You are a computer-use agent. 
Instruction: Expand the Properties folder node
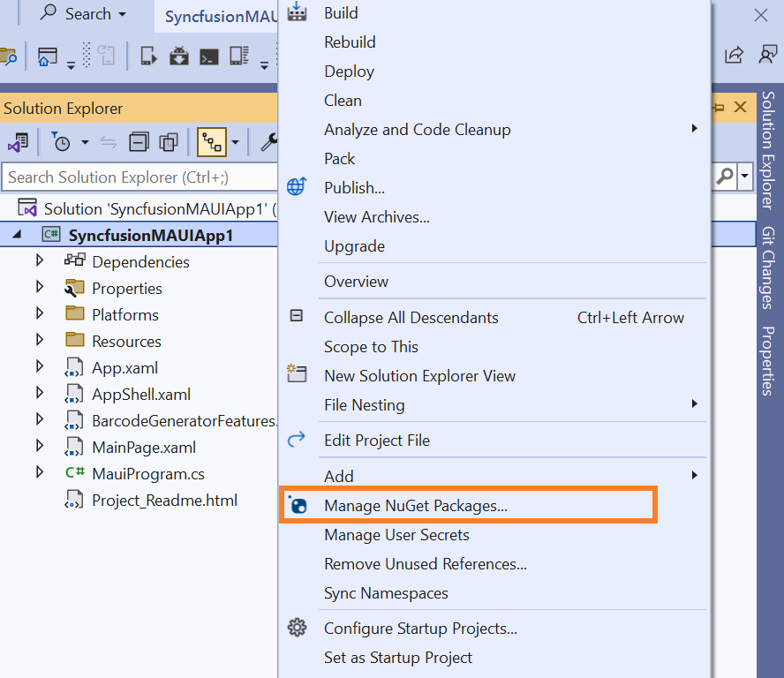tap(40, 287)
